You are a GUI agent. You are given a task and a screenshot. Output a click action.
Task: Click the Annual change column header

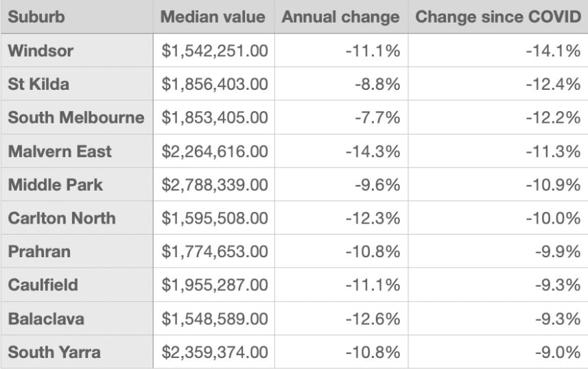[340, 17]
